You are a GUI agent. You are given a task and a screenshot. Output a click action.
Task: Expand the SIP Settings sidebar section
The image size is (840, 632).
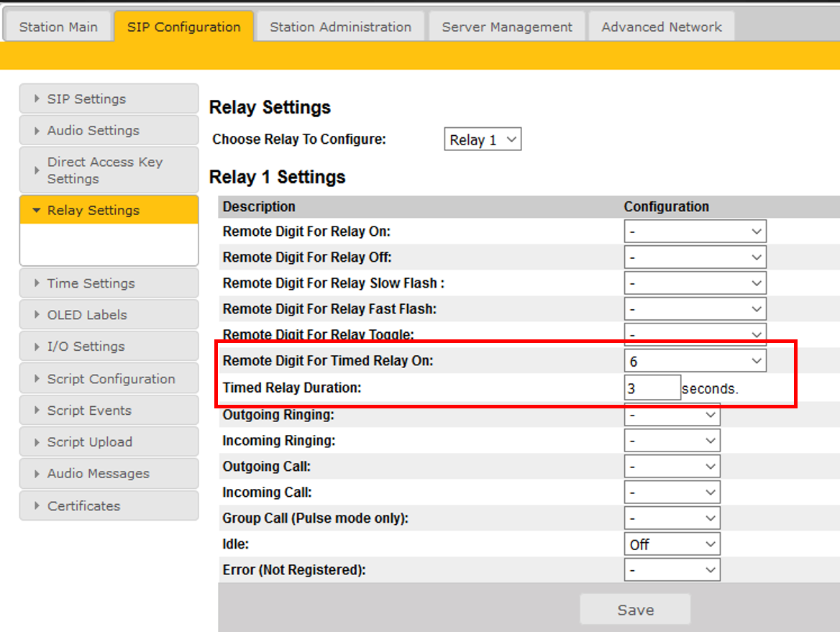click(x=109, y=99)
